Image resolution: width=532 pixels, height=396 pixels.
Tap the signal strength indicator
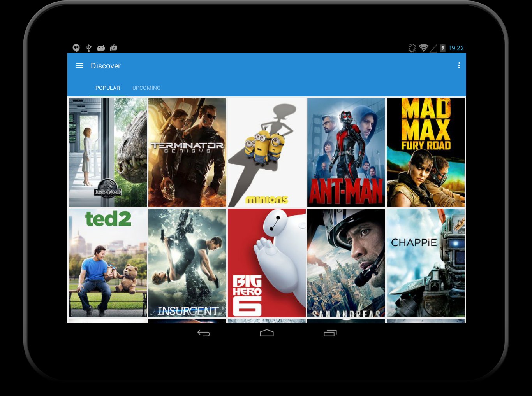point(433,47)
